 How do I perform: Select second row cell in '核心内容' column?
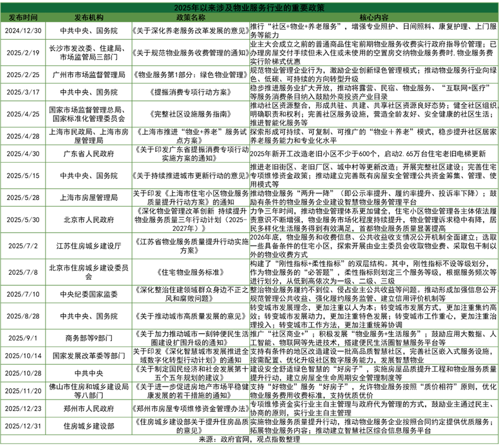coord(374,53)
